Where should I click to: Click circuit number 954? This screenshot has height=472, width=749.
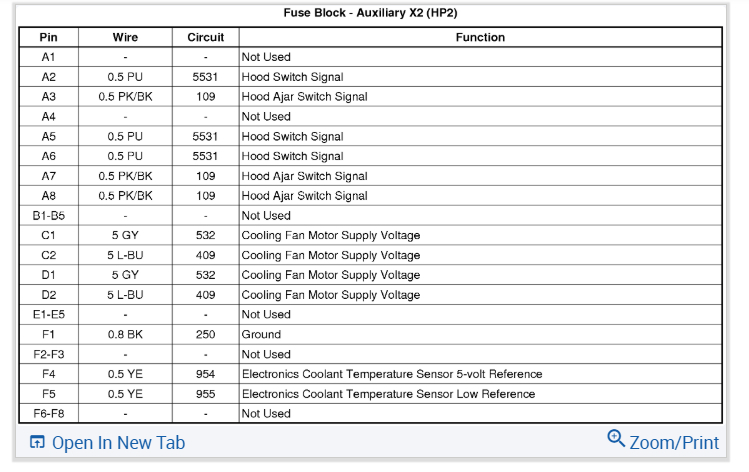pyautogui.click(x=205, y=374)
